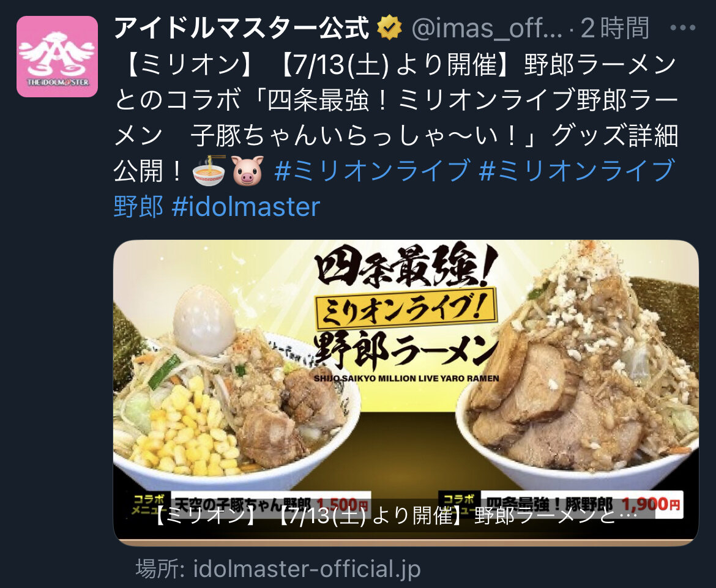Open the THE IDOLM@STER profile avatar

[57, 57]
